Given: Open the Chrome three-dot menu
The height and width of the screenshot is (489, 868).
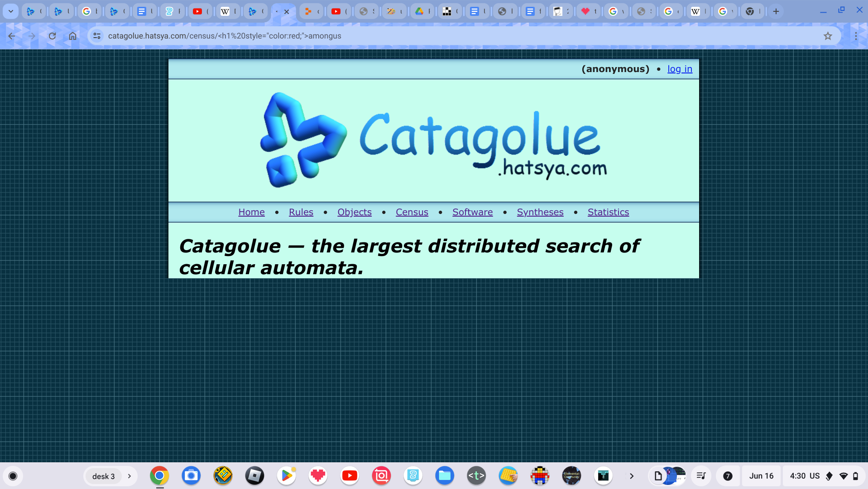Looking at the screenshot, I should pyautogui.click(x=856, y=36).
